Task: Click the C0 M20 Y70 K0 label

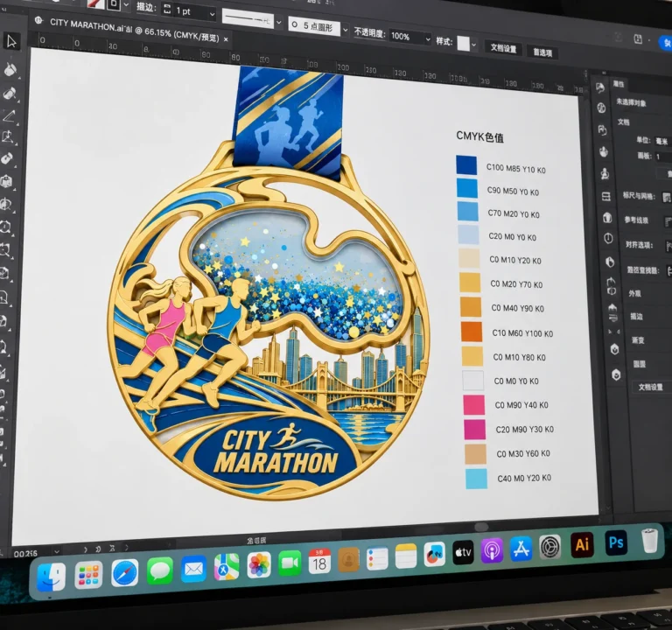Action: [516, 284]
